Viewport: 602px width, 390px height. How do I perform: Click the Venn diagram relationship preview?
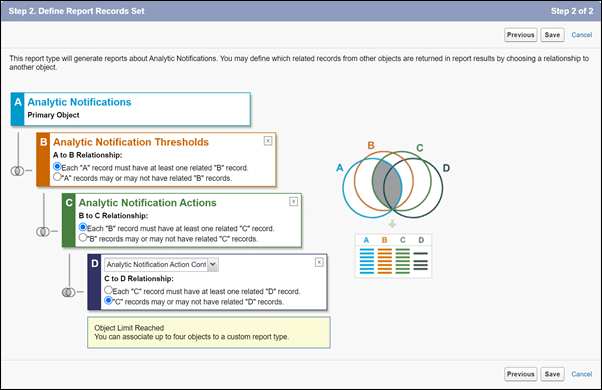[x=393, y=180]
